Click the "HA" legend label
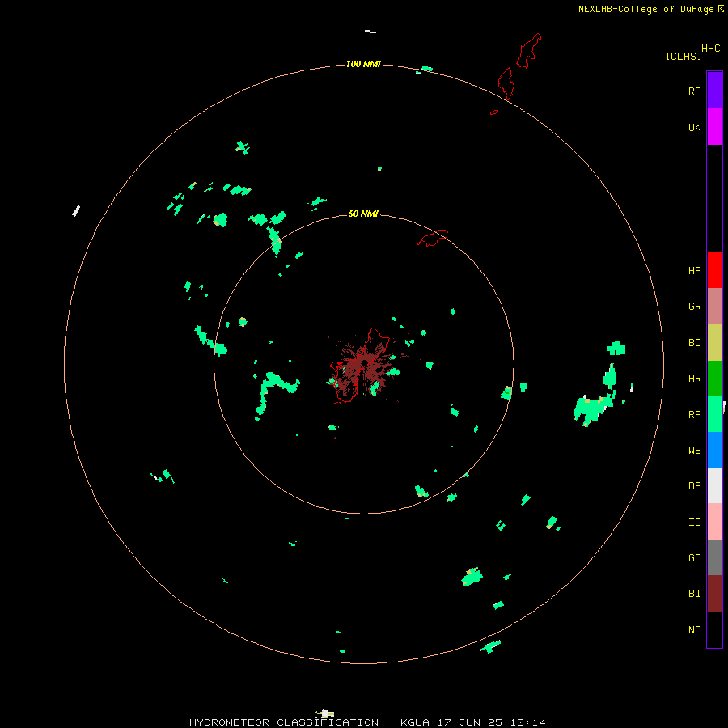Image resolution: width=728 pixels, height=728 pixels. (x=694, y=271)
